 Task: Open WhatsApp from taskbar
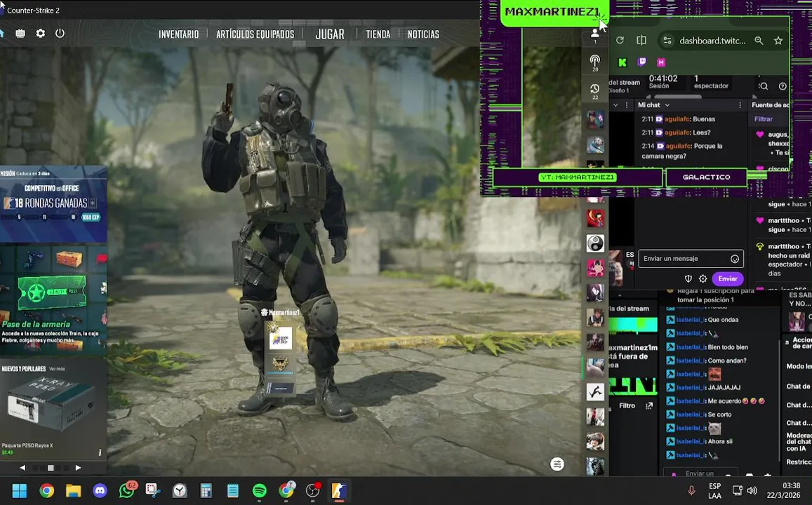pyautogui.click(x=127, y=490)
